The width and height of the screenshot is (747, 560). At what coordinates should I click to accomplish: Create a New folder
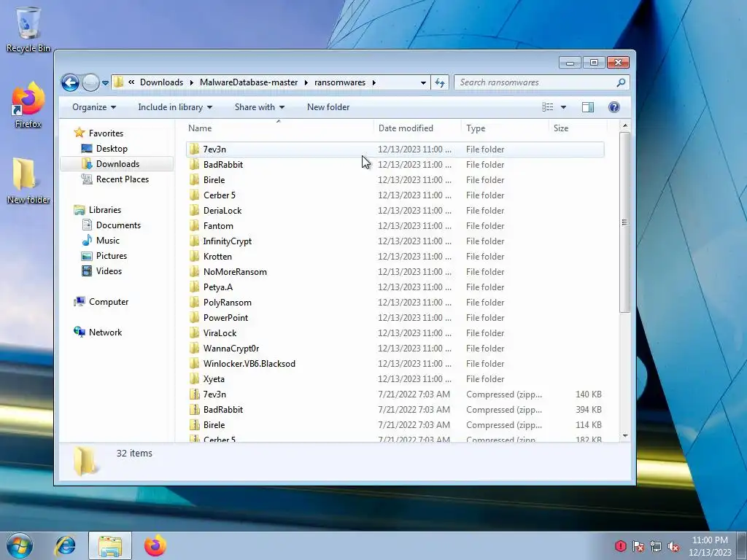tap(328, 107)
